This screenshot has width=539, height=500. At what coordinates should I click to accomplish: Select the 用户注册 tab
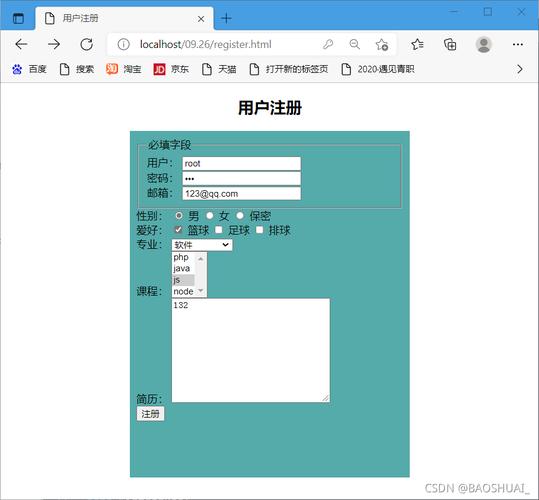[124, 18]
